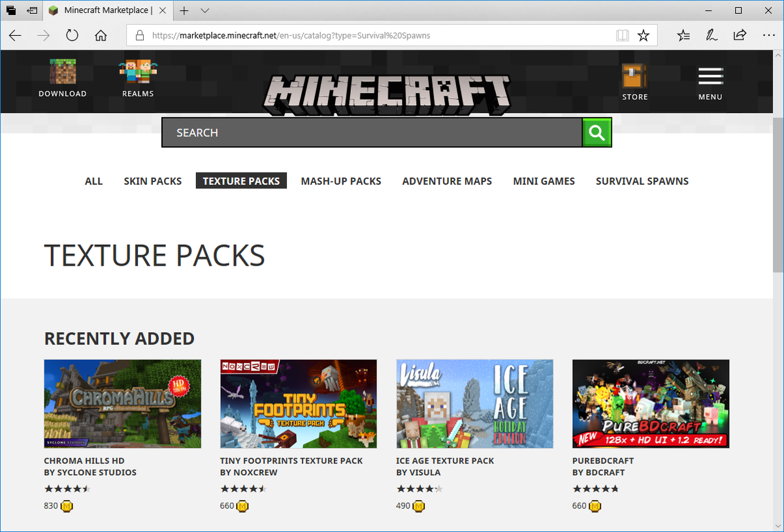Click the REALMS label link
Screen dimensions: 784x532
click(x=138, y=94)
